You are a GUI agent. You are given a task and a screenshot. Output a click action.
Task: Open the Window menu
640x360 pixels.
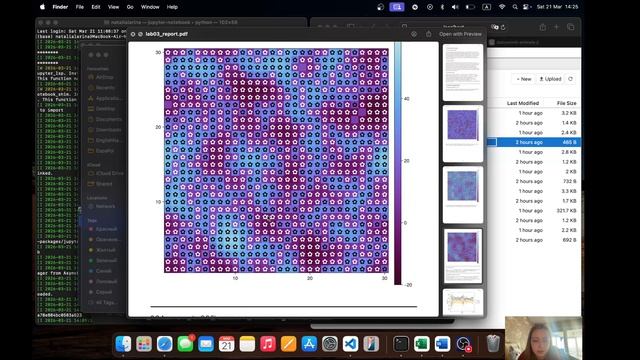pos(150,7)
